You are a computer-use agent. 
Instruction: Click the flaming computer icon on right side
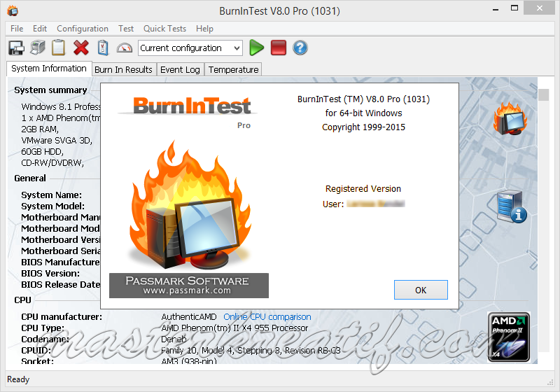pos(510,118)
